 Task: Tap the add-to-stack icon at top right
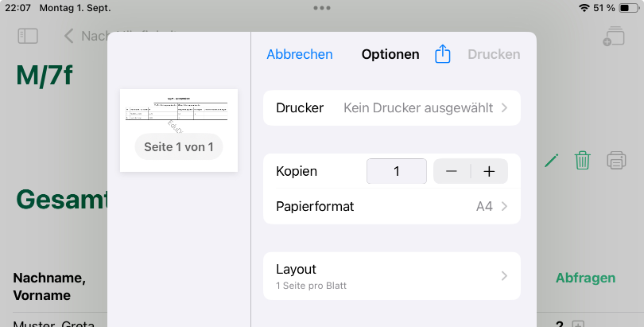pyautogui.click(x=613, y=36)
